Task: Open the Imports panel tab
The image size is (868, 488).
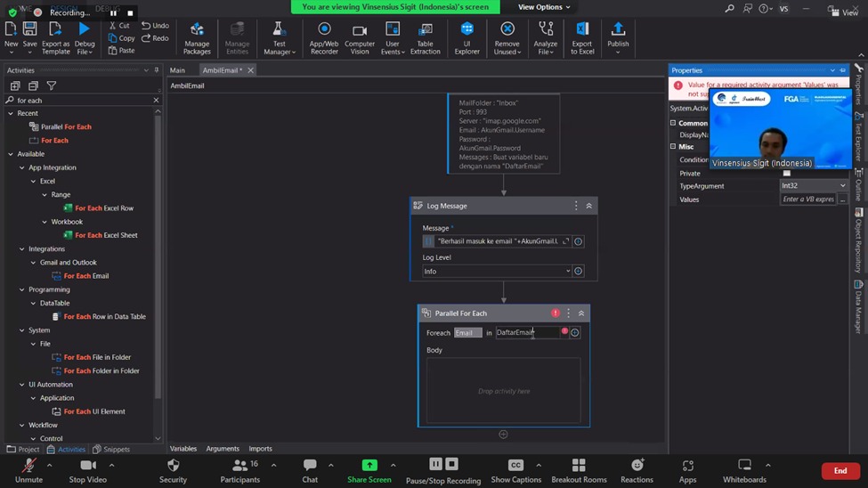Action: point(260,449)
